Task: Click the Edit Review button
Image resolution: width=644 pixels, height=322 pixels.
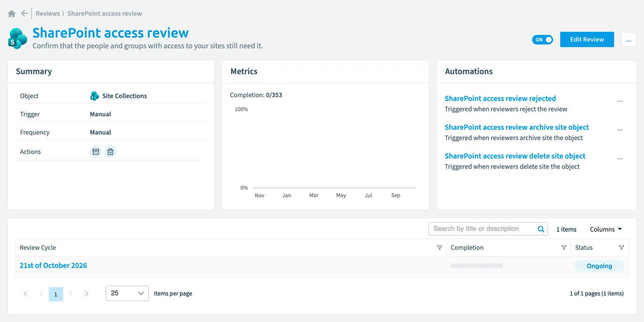Action: pos(587,39)
